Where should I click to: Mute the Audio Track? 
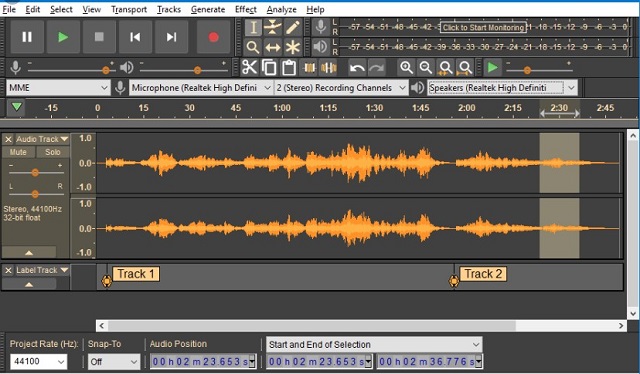click(18, 152)
